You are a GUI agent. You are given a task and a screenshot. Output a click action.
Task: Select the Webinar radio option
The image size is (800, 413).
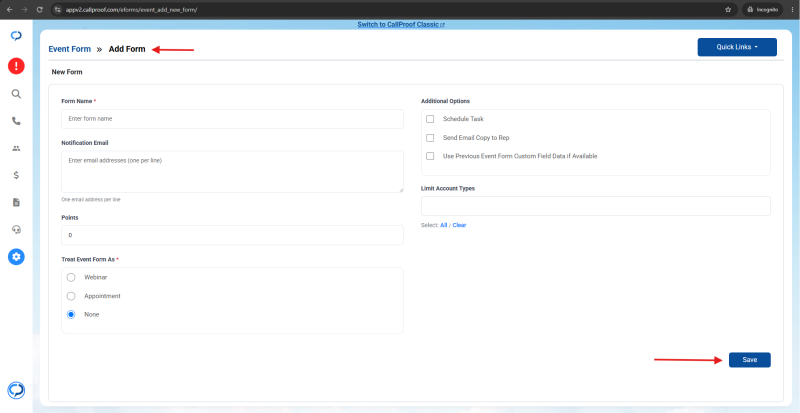coord(71,277)
